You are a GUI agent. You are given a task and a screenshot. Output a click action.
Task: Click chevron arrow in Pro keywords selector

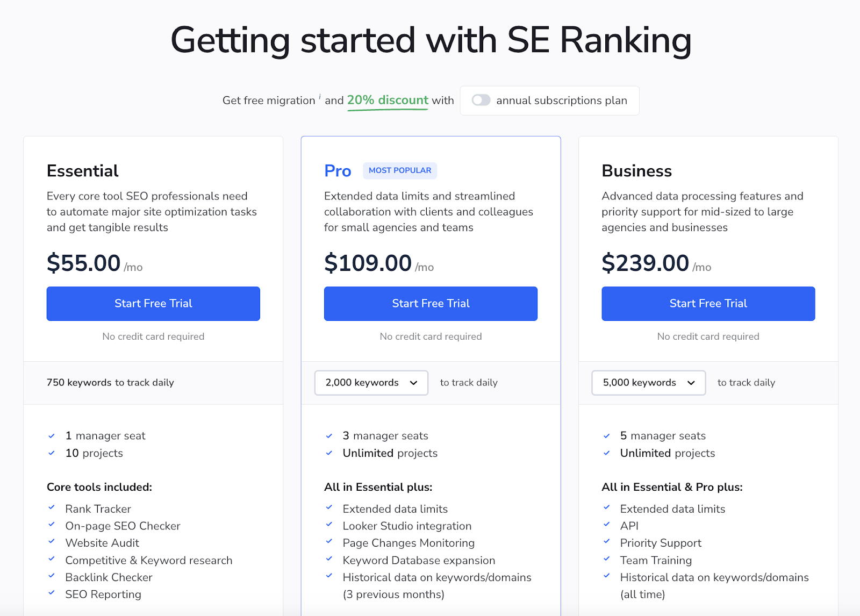[x=414, y=383]
